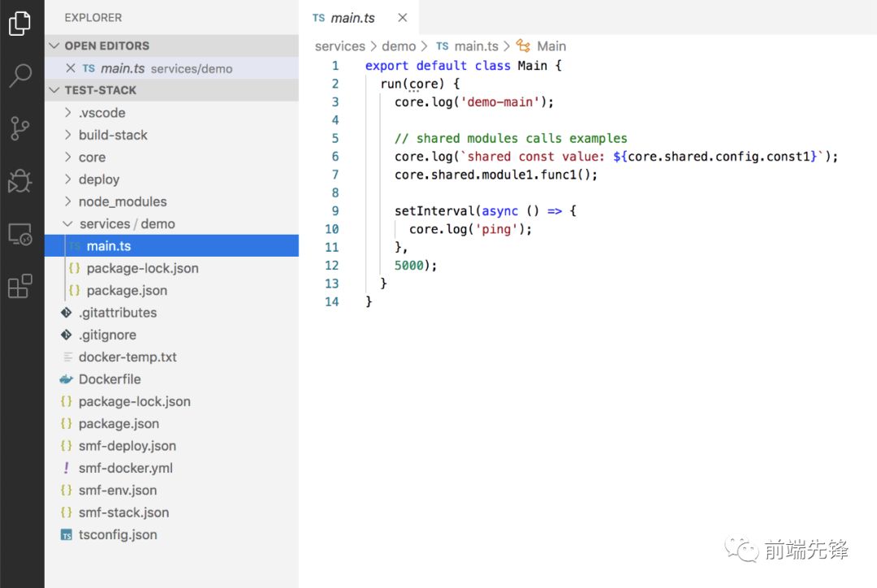Expand the node_modules folder
Screen dimensions: 877x588
[122, 201]
